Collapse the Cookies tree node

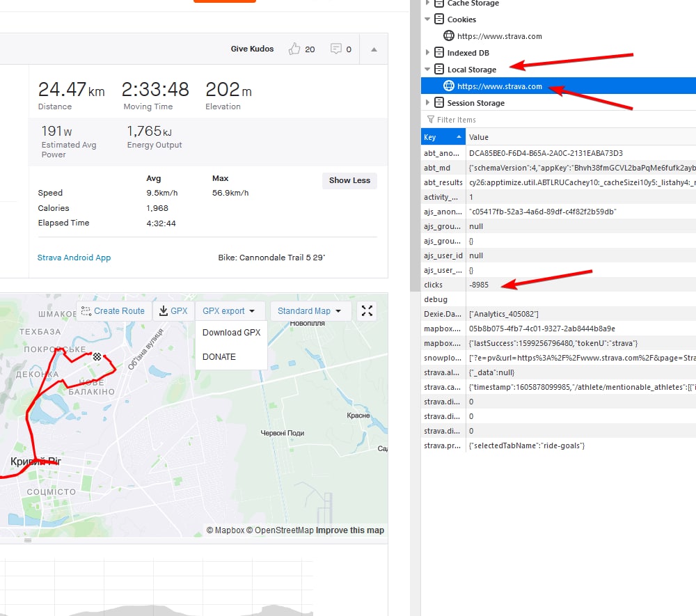(427, 19)
